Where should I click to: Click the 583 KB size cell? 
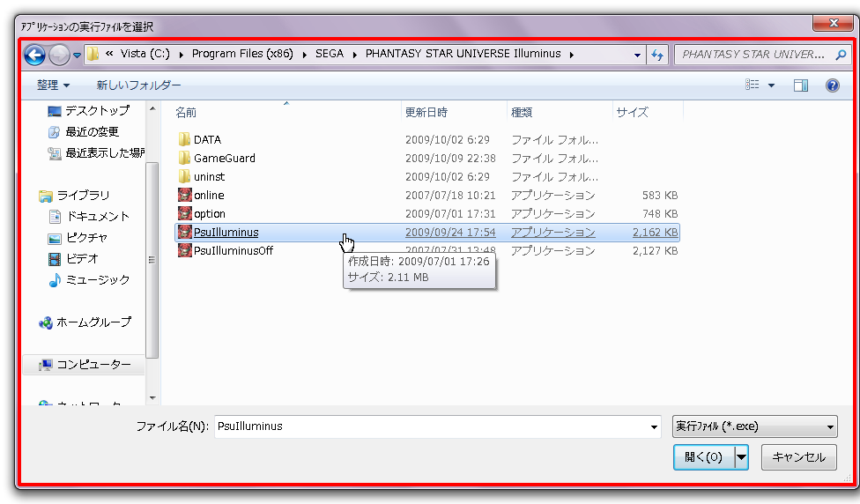click(x=660, y=196)
